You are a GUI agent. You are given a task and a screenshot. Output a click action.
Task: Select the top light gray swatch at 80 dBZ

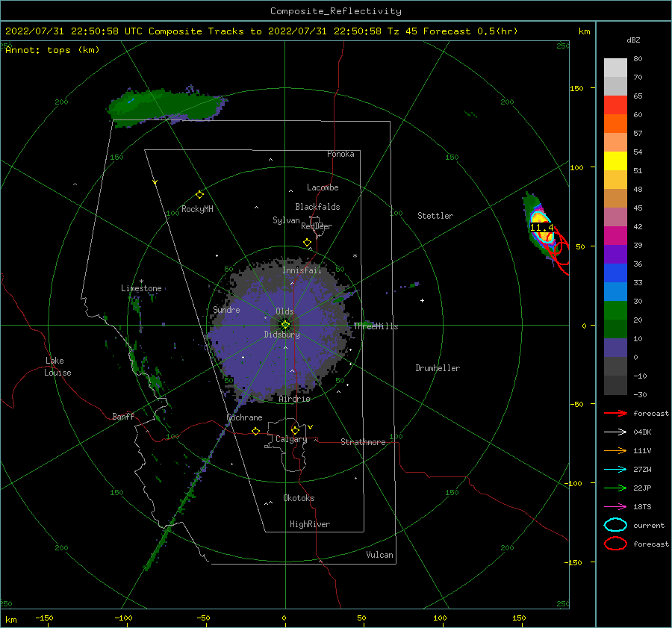pyautogui.click(x=615, y=68)
